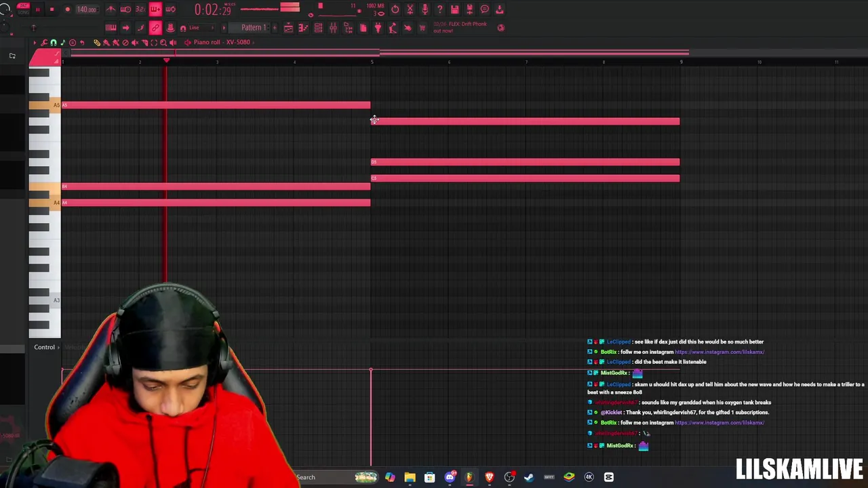Save the project with the floppy icon
Viewport: 868px width, 488px height.
tap(454, 9)
